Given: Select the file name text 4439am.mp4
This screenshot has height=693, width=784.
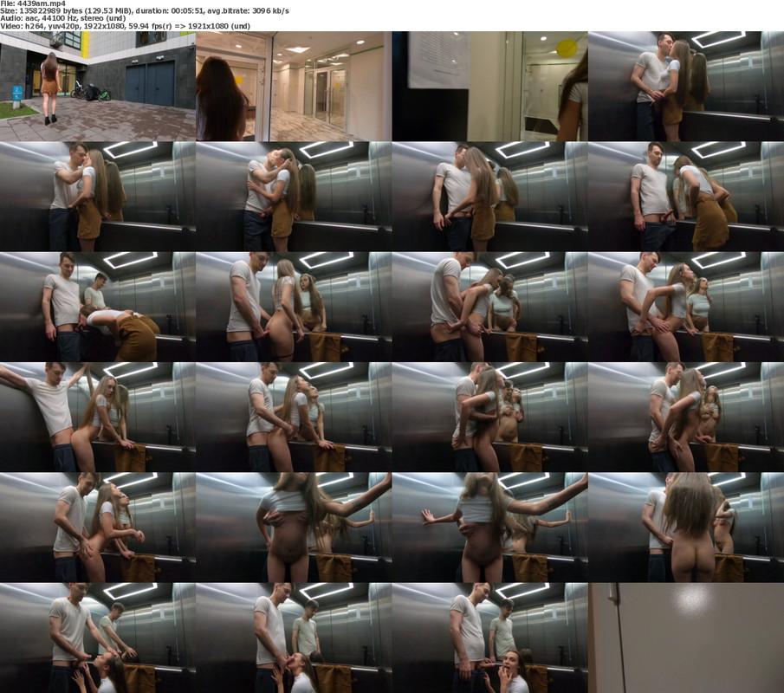Looking at the screenshot, I should pos(41,3).
